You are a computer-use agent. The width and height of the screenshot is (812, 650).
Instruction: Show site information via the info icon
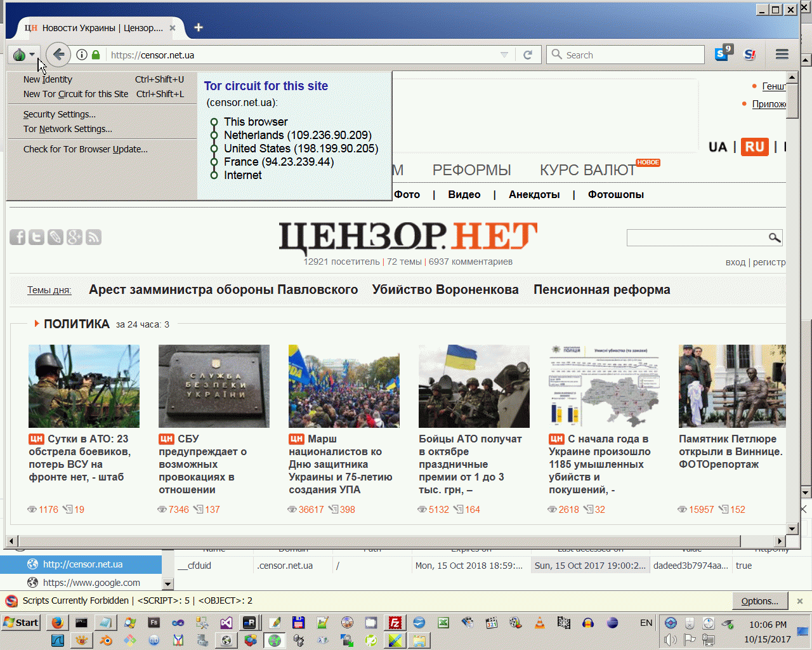coord(82,55)
